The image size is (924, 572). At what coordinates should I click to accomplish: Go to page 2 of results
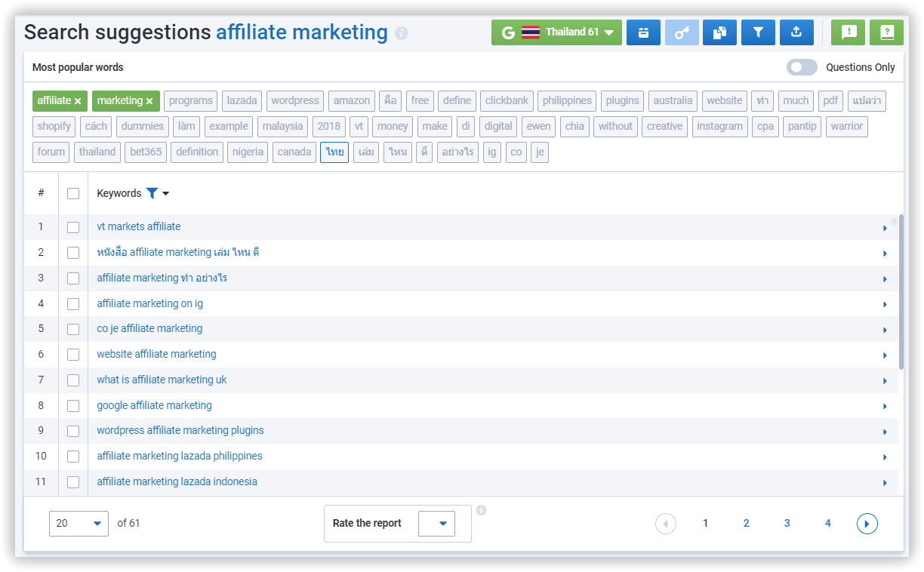coord(746,523)
